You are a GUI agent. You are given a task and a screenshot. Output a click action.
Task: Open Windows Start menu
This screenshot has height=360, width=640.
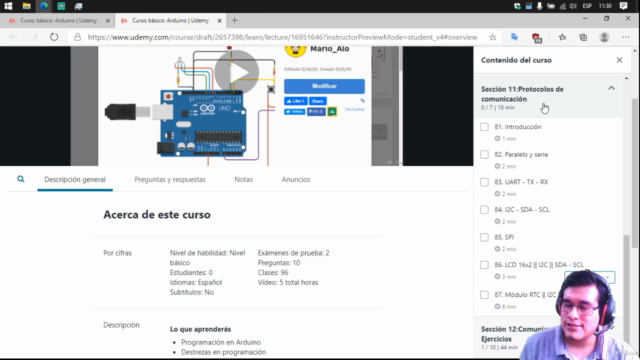(x=8, y=6)
